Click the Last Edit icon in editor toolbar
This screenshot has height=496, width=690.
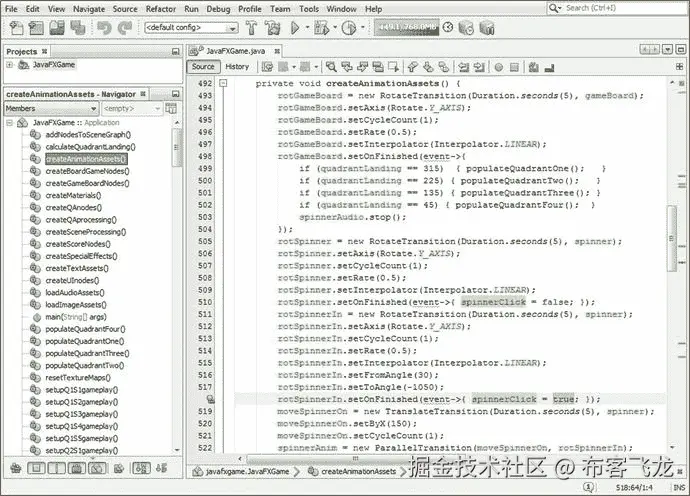[267, 67]
